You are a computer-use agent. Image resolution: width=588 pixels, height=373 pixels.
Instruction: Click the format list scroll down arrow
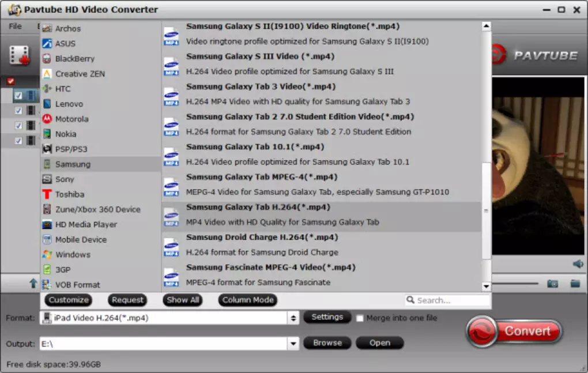click(486, 286)
